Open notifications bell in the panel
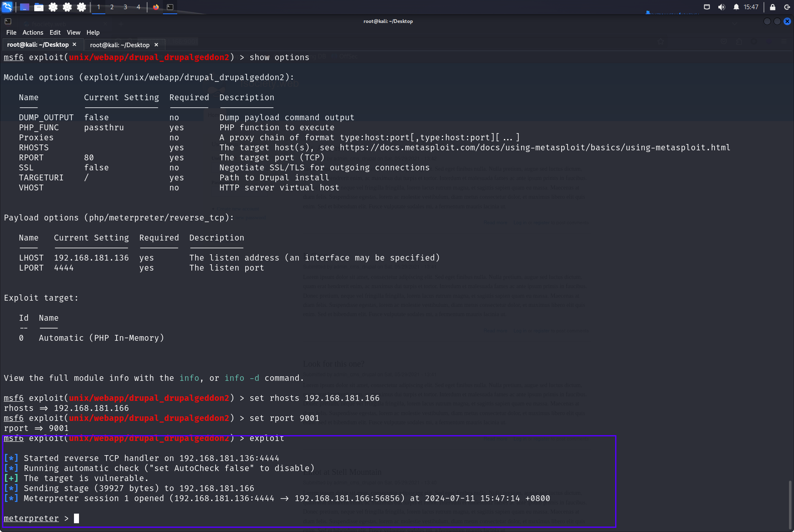This screenshot has height=532, width=794. (736, 7)
